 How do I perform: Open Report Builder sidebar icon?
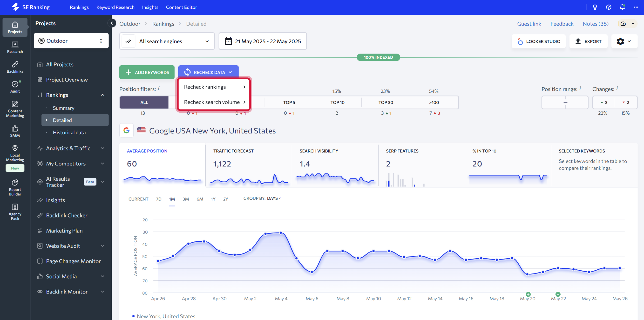(15, 187)
